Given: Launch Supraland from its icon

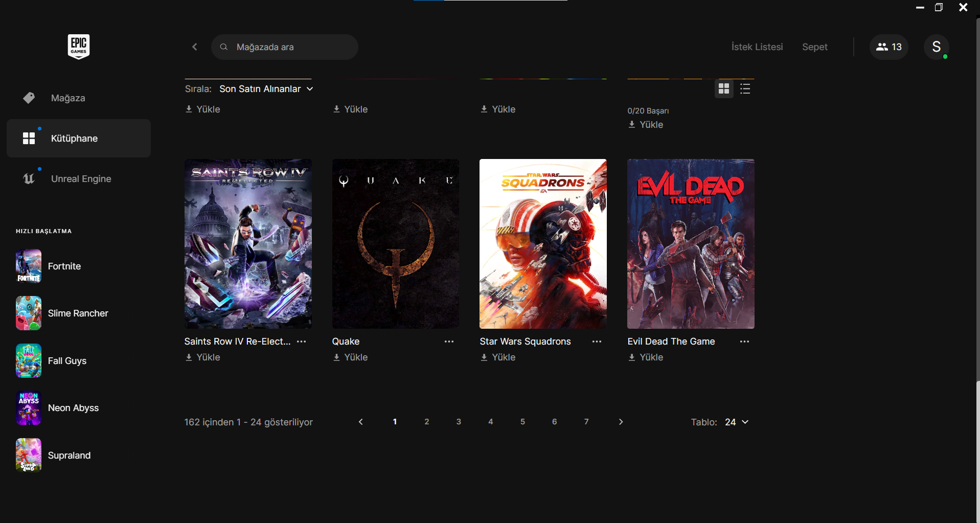Looking at the screenshot, I should pyautogui.click(x=29, y=456).
